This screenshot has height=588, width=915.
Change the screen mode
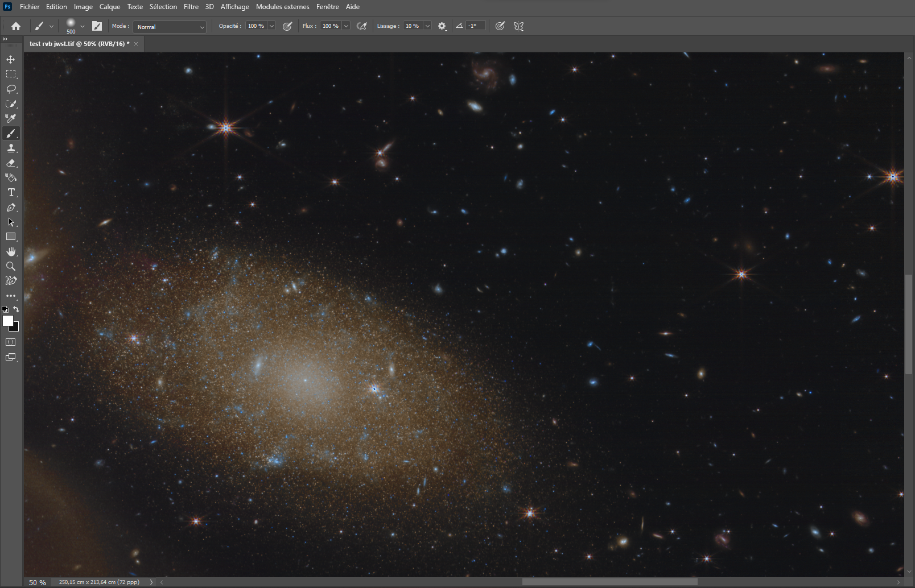tap(11, 357)
